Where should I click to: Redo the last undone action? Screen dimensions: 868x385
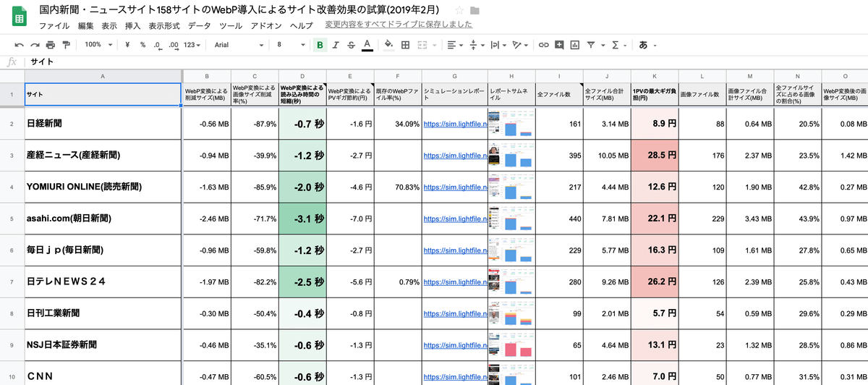(x=34, y=45)
